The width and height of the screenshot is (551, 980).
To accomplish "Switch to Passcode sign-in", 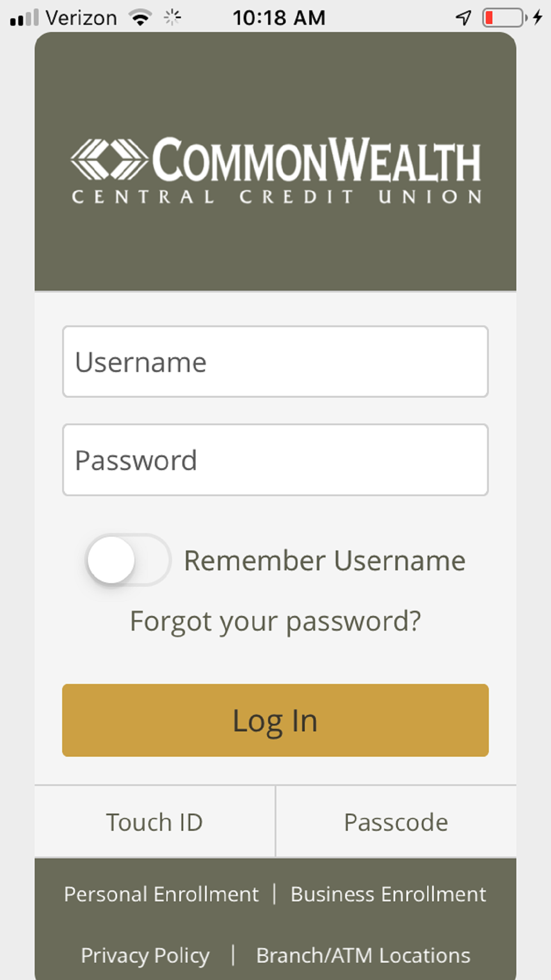I will coord(396,822).
